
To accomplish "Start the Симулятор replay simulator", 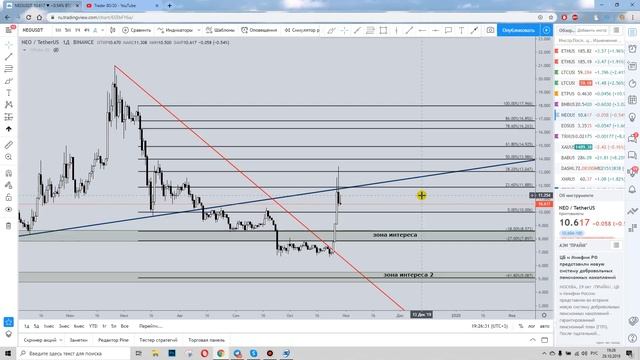I will (x=302, y=30).
